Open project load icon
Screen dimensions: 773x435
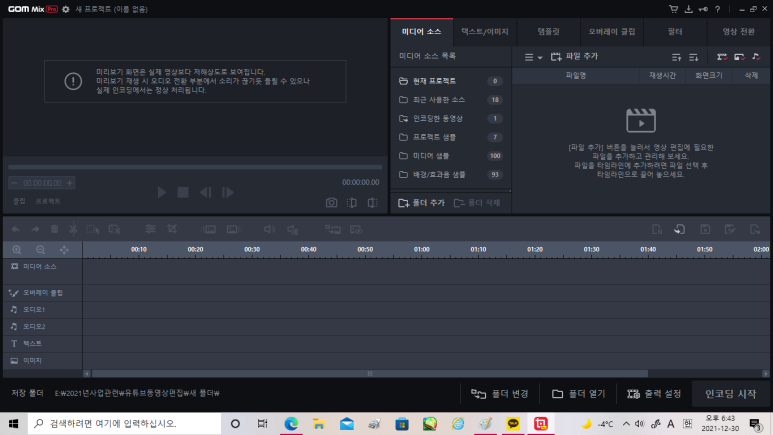(x=680, y=229)
